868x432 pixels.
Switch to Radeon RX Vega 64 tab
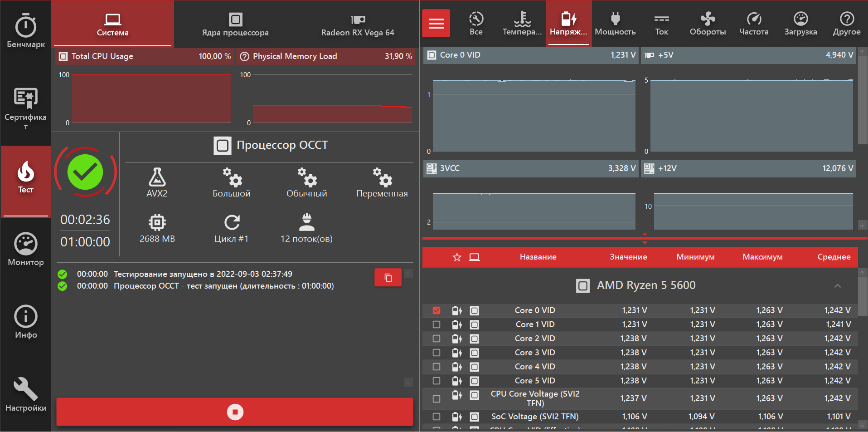point(358,24)
